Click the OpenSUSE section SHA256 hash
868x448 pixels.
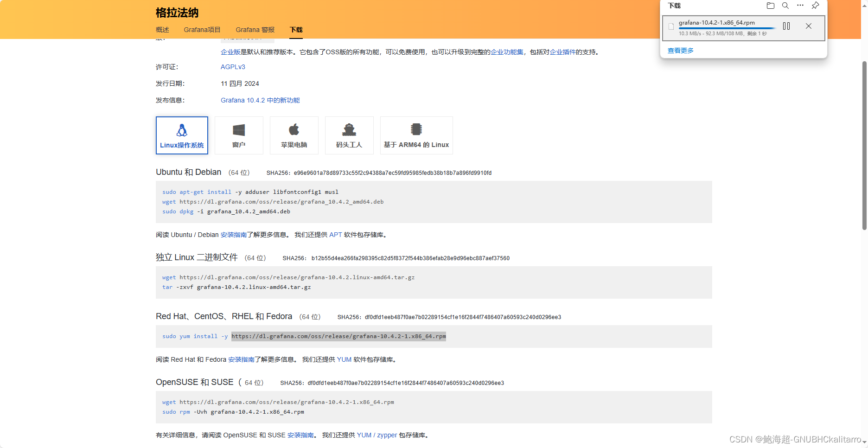pyautogui.click(x=406, y=383)
